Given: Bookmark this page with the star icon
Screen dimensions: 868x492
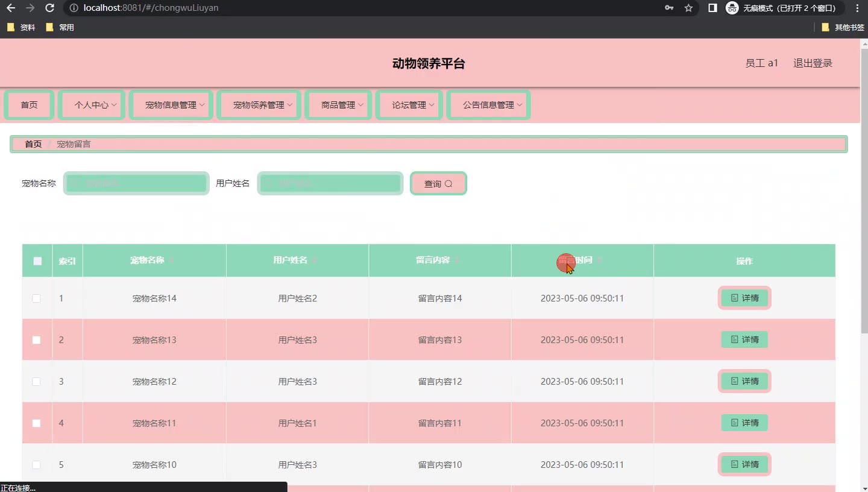Looking at the screenshot, I should [688, 8].
